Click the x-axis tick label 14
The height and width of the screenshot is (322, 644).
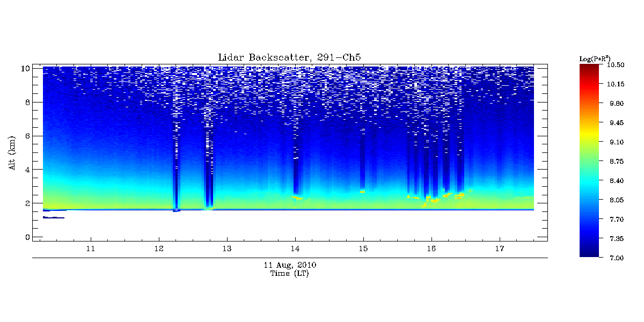point(295,249)
